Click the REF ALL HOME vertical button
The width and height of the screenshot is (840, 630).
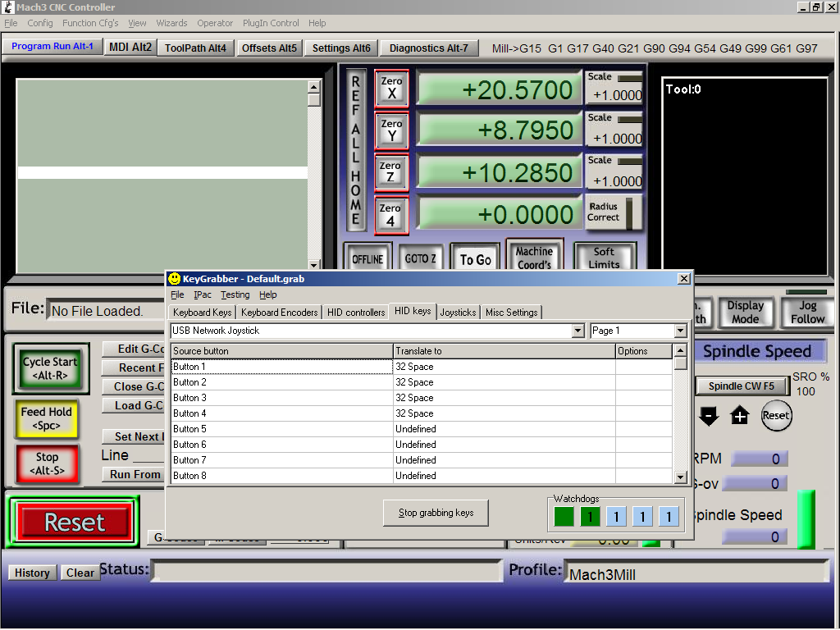click(x=356, y=150)
